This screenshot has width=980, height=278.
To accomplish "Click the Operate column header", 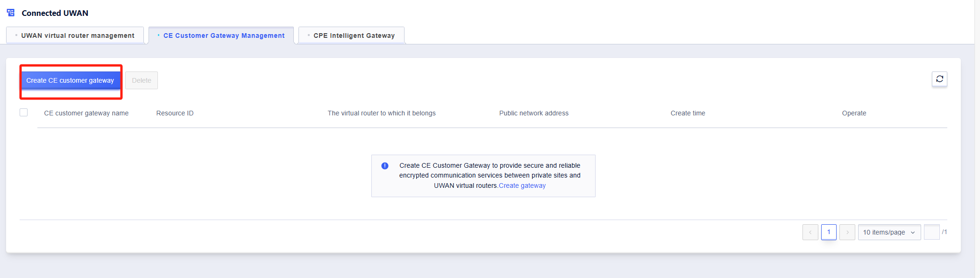I will (854, 113).
